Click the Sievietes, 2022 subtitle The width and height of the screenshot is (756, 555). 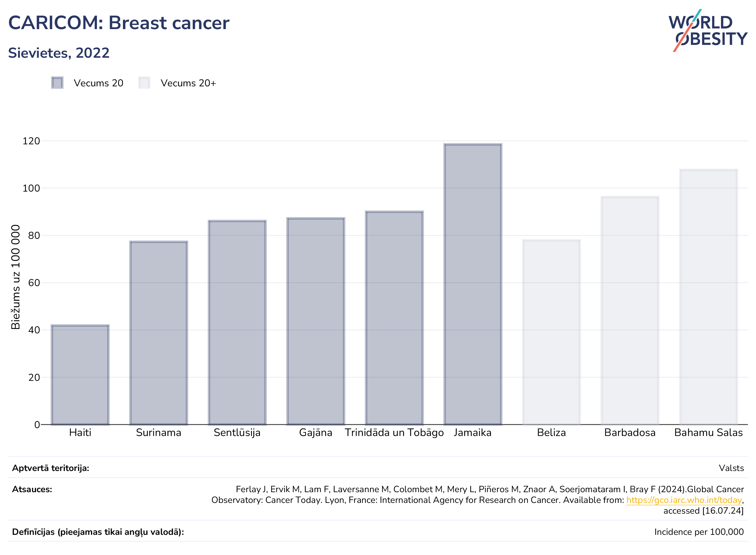59,53
